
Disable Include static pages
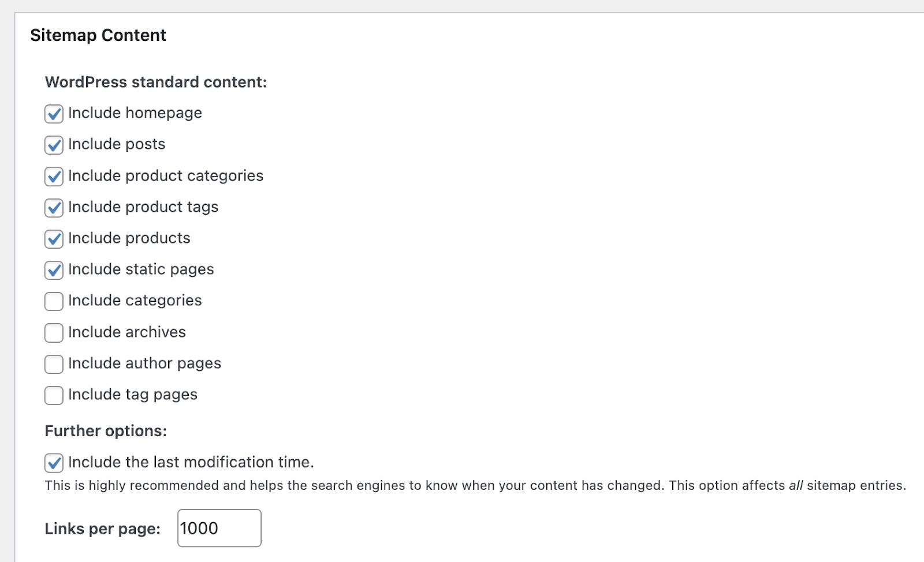(53, 271)
